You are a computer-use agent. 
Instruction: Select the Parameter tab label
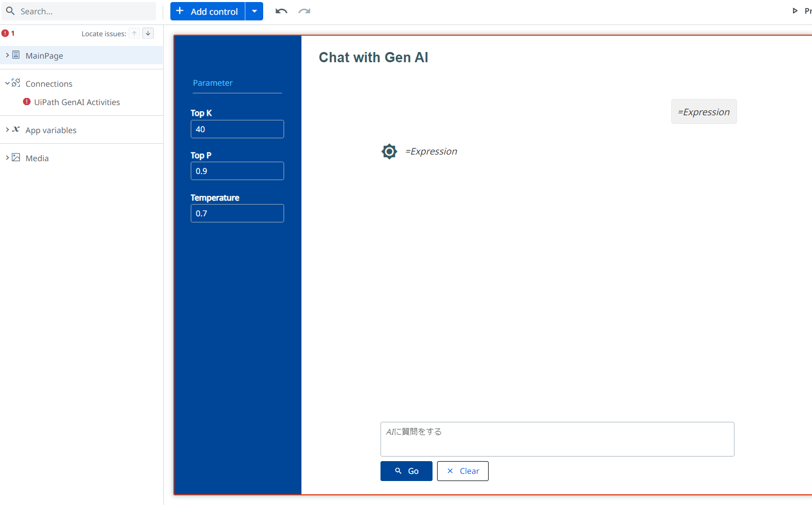pos(213,83)
